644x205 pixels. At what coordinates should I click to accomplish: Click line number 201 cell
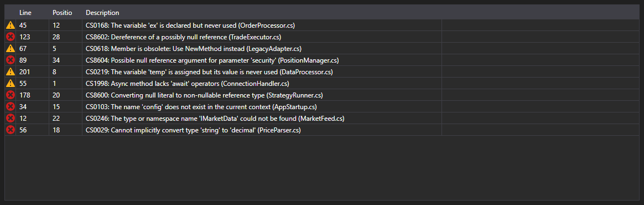33,72
